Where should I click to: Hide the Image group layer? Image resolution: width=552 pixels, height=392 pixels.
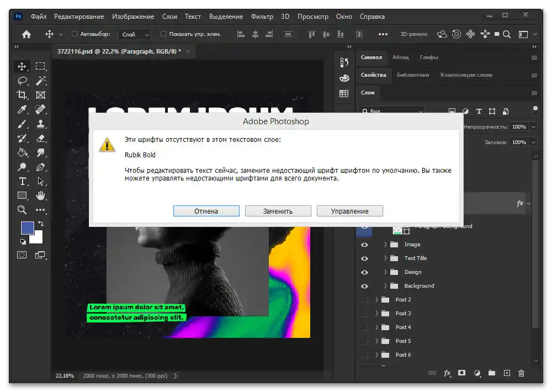[365, 245]
